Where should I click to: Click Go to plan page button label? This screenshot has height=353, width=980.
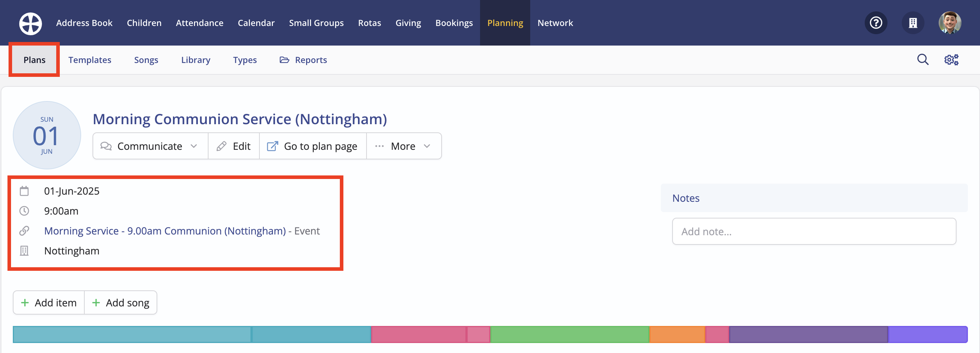pyautogui.click(x=320, y=146)
